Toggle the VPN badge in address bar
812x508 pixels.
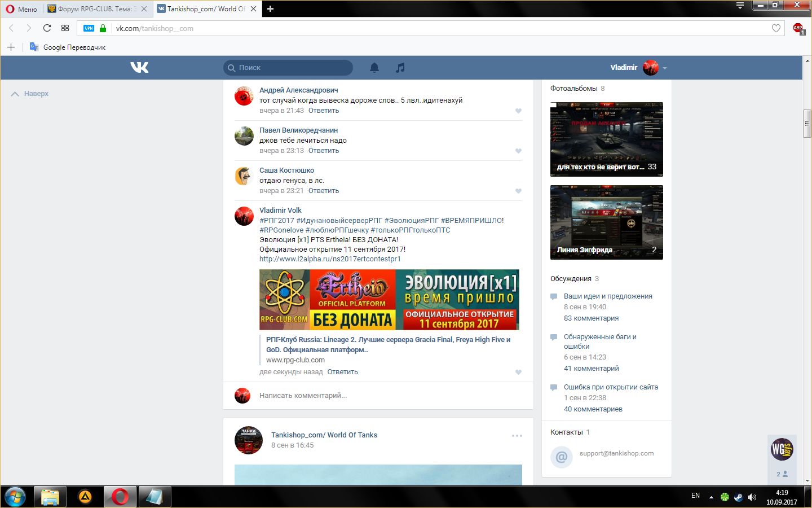pyautogui.click(x=89, y=28)
